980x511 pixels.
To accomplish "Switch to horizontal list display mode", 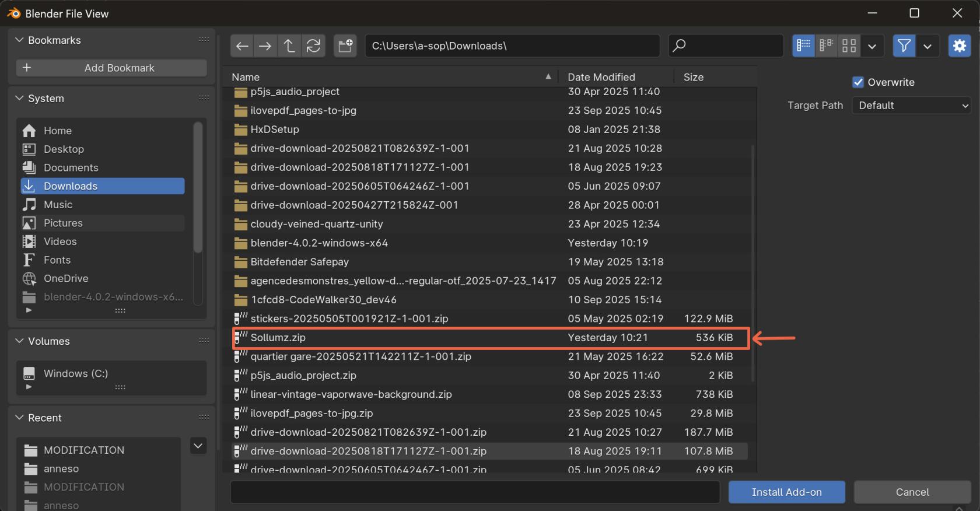I will [x=826, y=46].
